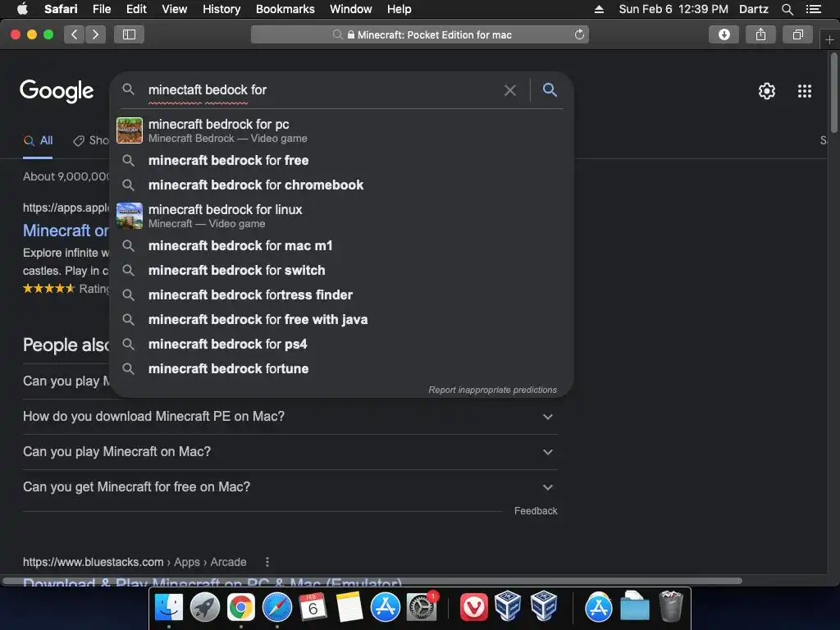840x630 pixels.
Task: Clear the Google search field with X
Action: [x=510, y=90]
